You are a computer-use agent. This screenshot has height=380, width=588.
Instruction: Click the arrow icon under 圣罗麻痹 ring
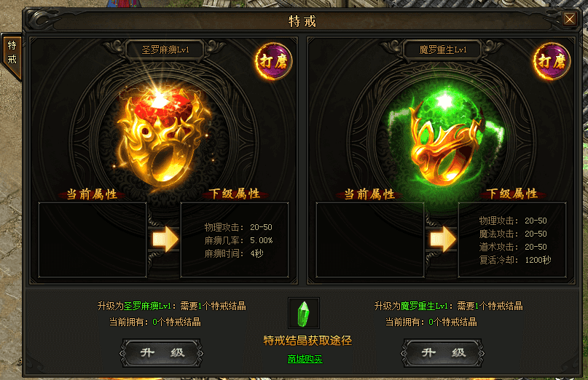pyautogui.click(x=165, y=239)
